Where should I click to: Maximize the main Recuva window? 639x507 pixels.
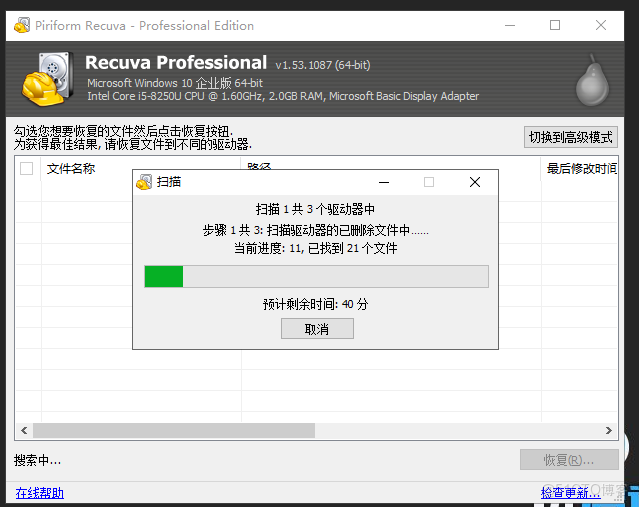(555, 25)
